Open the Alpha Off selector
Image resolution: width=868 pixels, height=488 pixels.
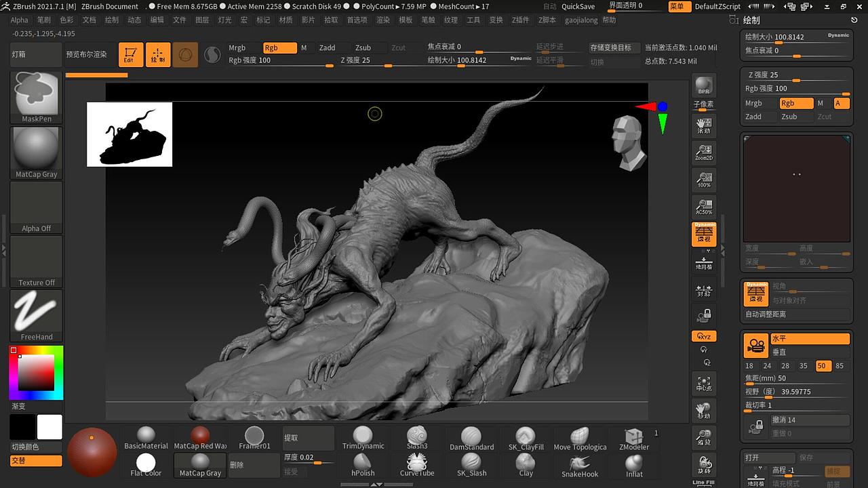pos(37,207)
